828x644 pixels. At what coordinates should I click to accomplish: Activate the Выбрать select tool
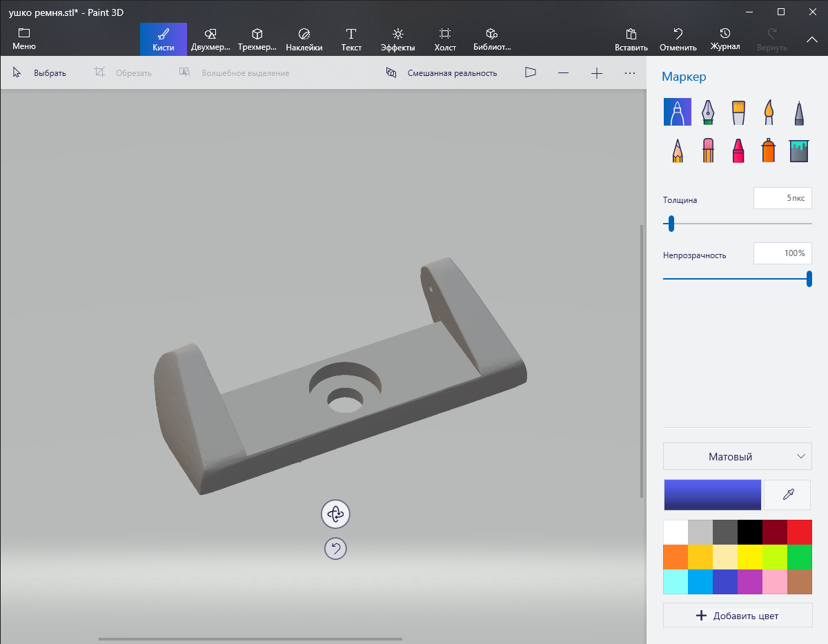[39, 72]
